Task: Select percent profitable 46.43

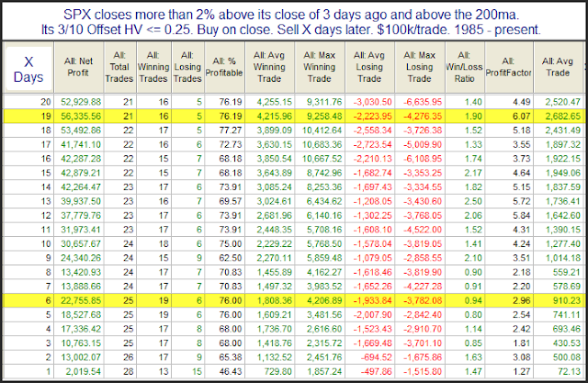Action: point(231,371)
